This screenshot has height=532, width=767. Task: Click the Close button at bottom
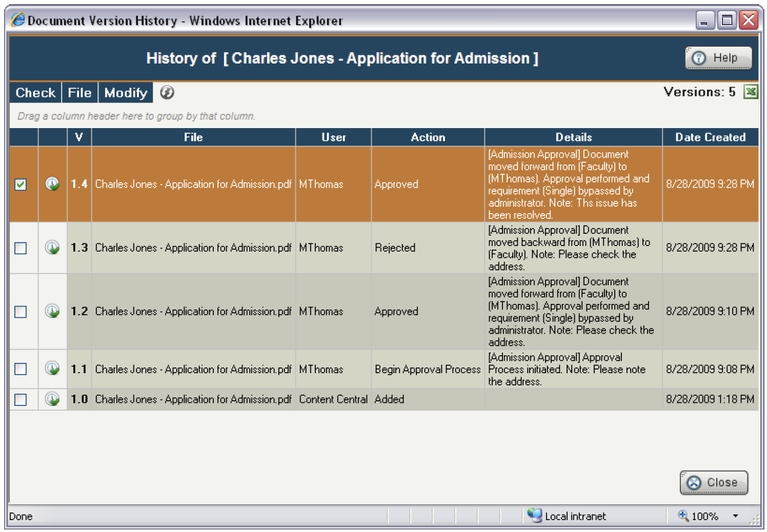click(714, 482)
